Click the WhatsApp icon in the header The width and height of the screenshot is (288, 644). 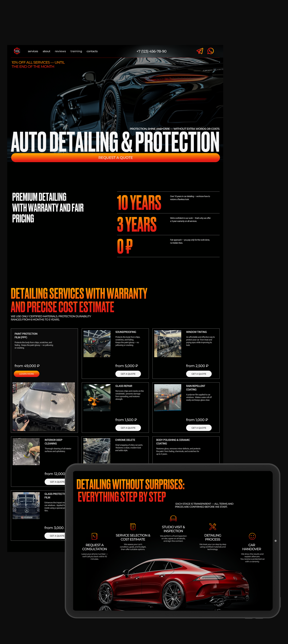pyautogui.click(x=211, y=51)
